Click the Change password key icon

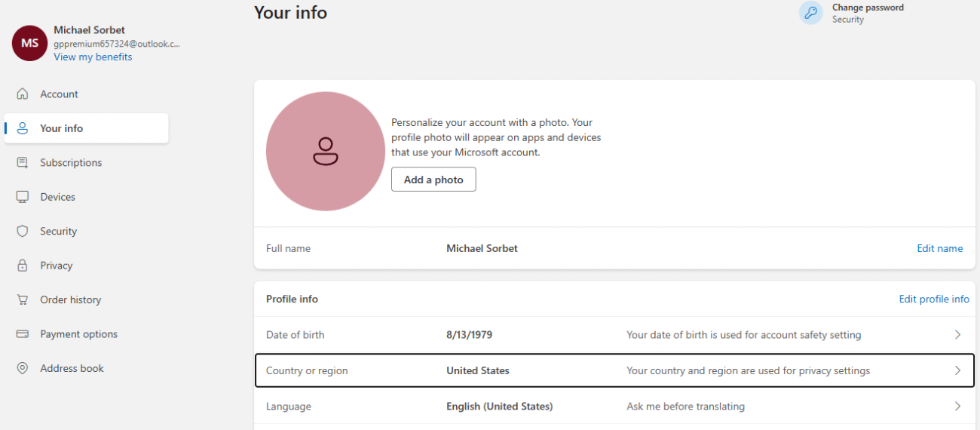click(811, 13)
